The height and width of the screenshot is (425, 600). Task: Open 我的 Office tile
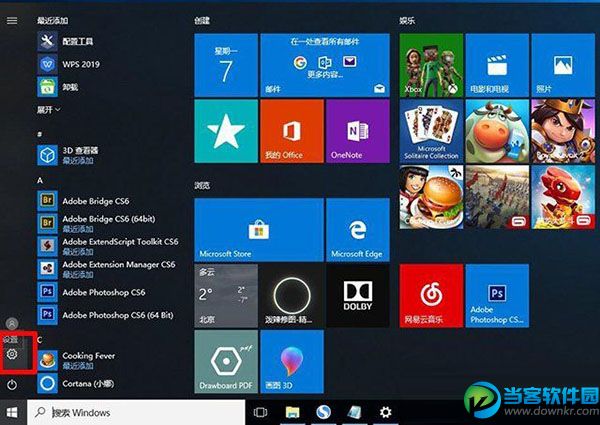coord(292,131)
